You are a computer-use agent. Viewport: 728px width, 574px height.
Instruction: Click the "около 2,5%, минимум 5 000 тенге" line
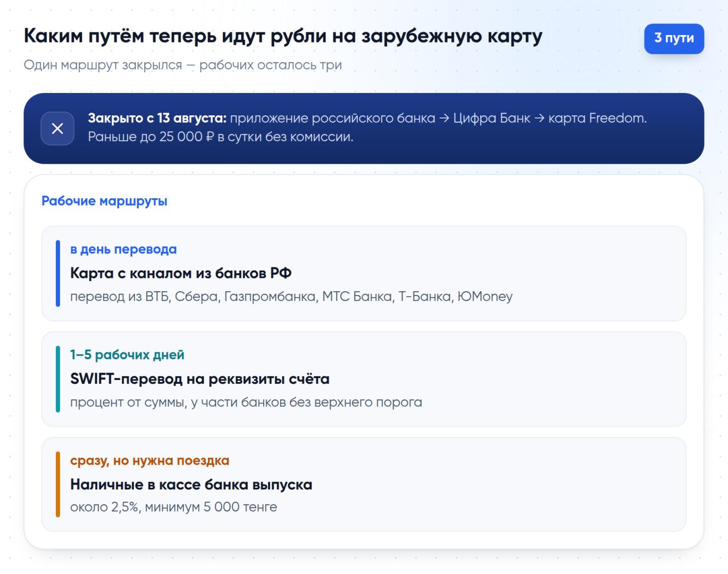coord(173,507)
